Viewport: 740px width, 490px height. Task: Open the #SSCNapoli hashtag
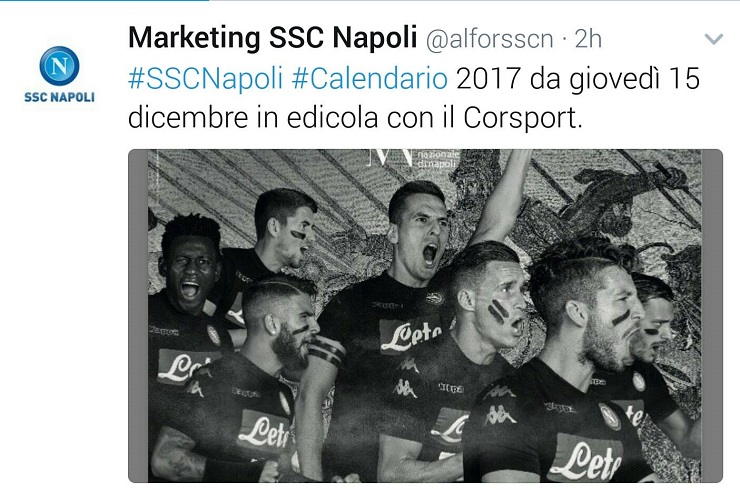205,78
